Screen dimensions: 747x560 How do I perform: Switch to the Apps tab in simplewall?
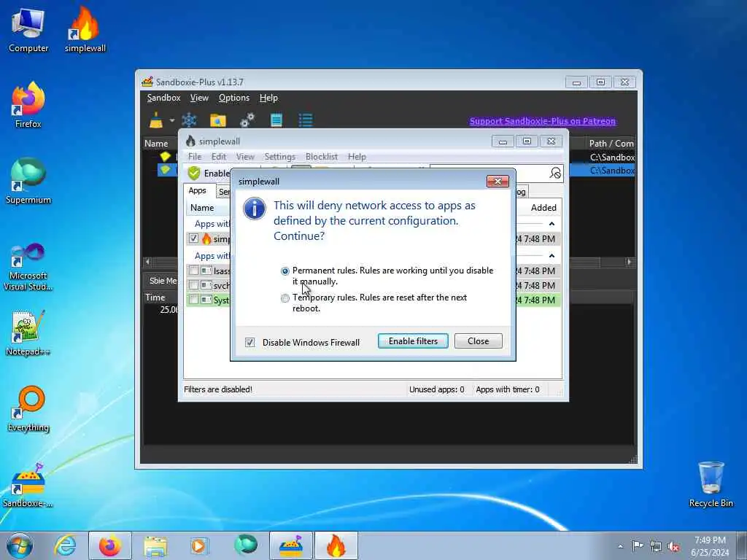coord(197,190)
